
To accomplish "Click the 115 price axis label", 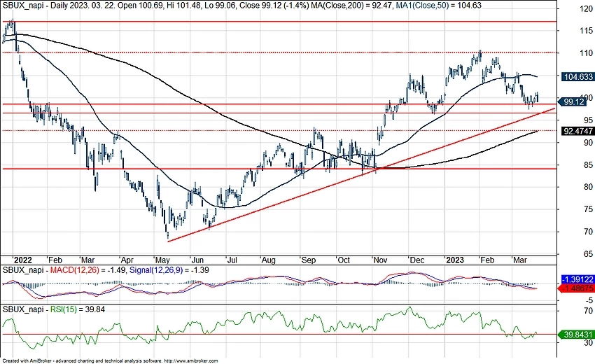I will 587,31.
